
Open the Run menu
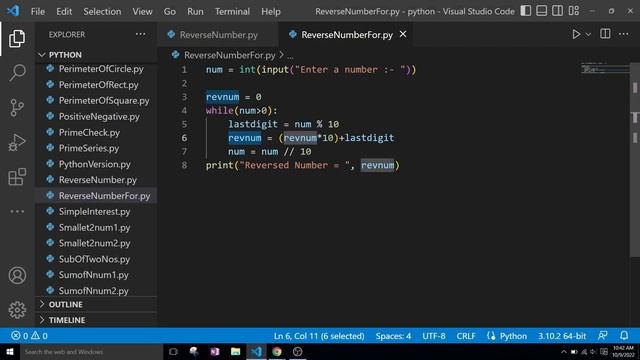tap(195, 11)
